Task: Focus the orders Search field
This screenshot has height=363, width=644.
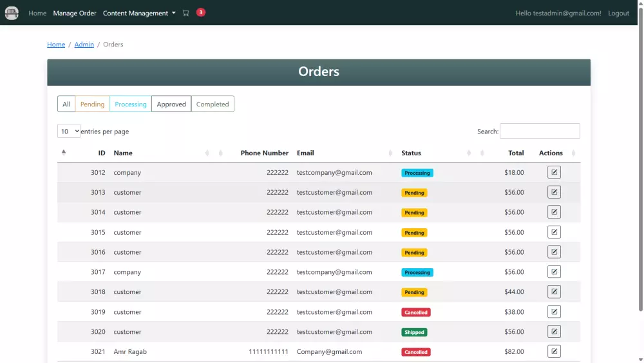Action: click(540, 131)
